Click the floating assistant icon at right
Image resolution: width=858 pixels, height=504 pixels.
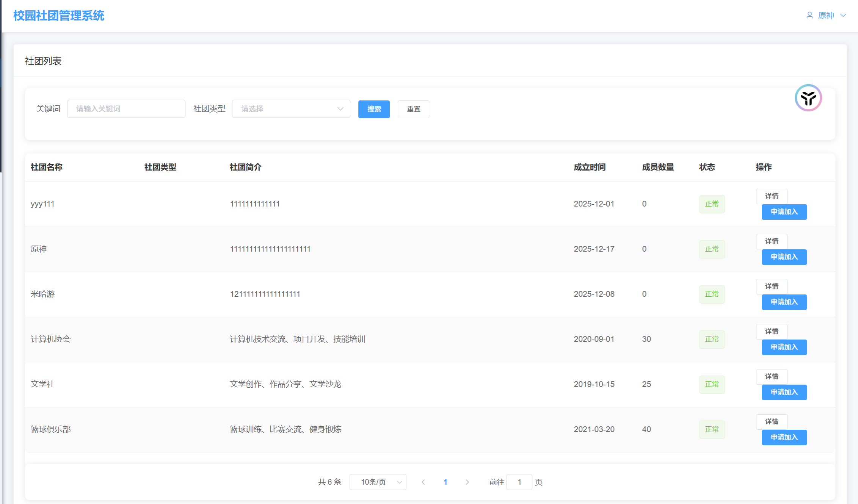(808, 98)
